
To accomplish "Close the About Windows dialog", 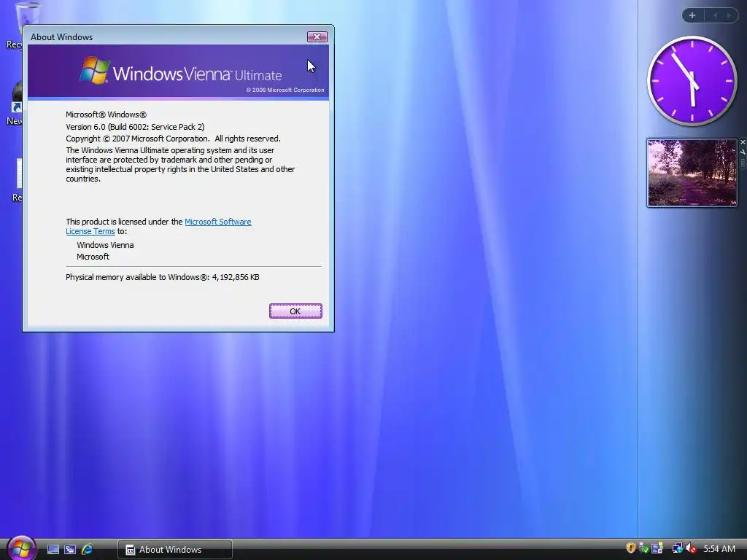I will pyautogui.click(x=317, y=36).
